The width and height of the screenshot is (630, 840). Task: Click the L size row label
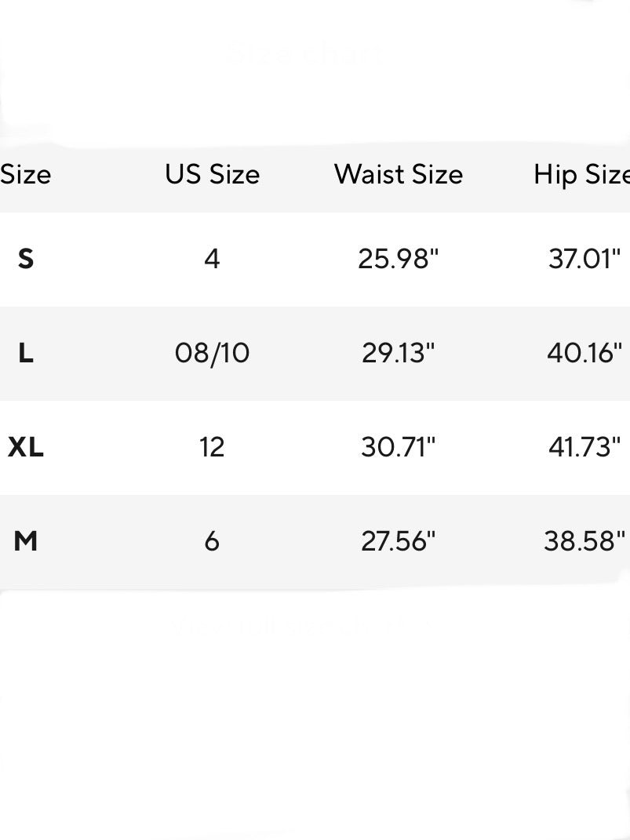point(26,353)
